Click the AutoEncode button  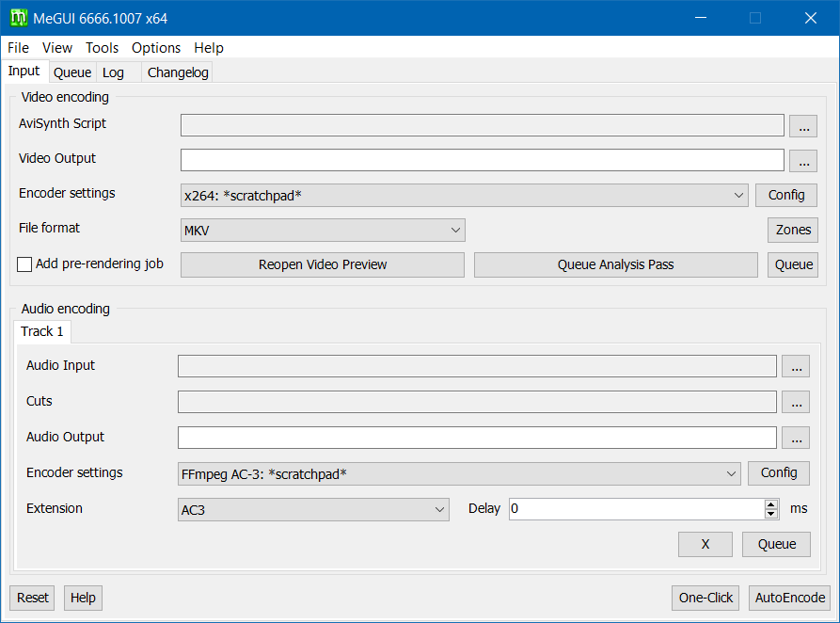point(790,598)
